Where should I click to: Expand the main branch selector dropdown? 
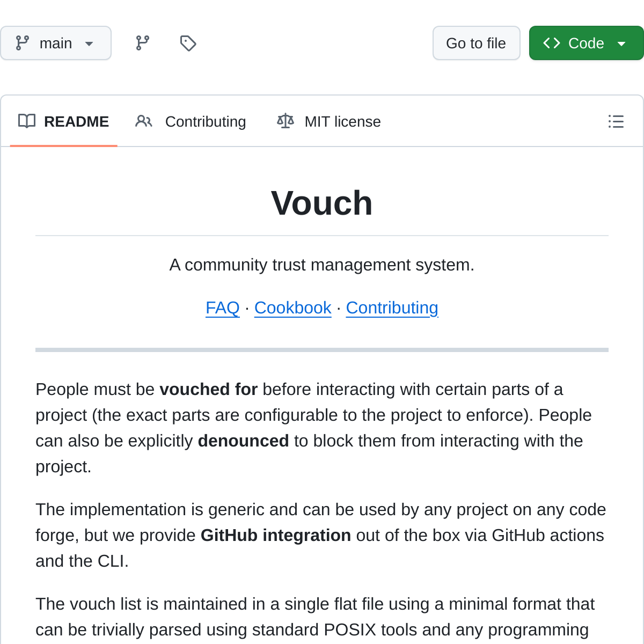coord(56,43)
